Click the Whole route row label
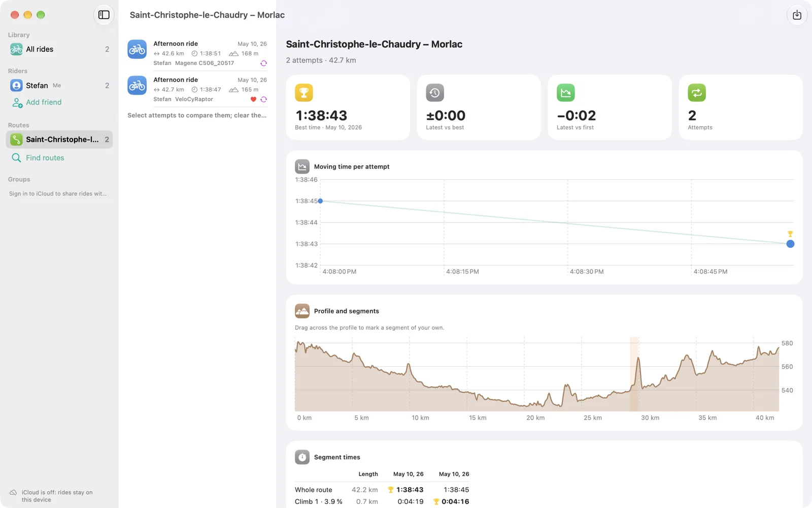 314,490
